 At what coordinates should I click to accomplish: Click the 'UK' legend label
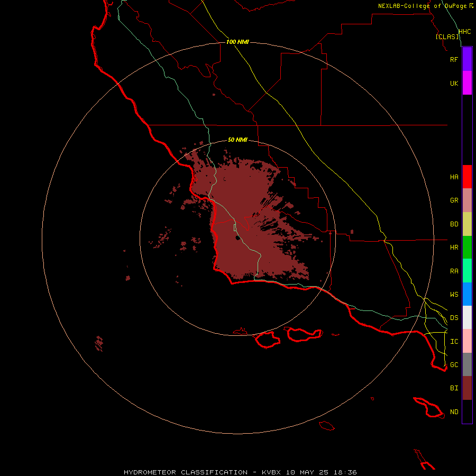(454, 83)
